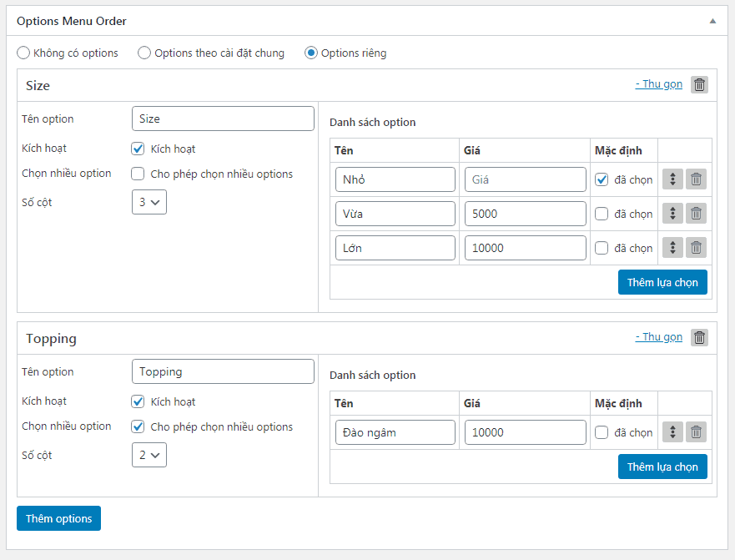Click reorder handle for Nhỏ row
The image size is (735, 560).
tap(672, 179)
